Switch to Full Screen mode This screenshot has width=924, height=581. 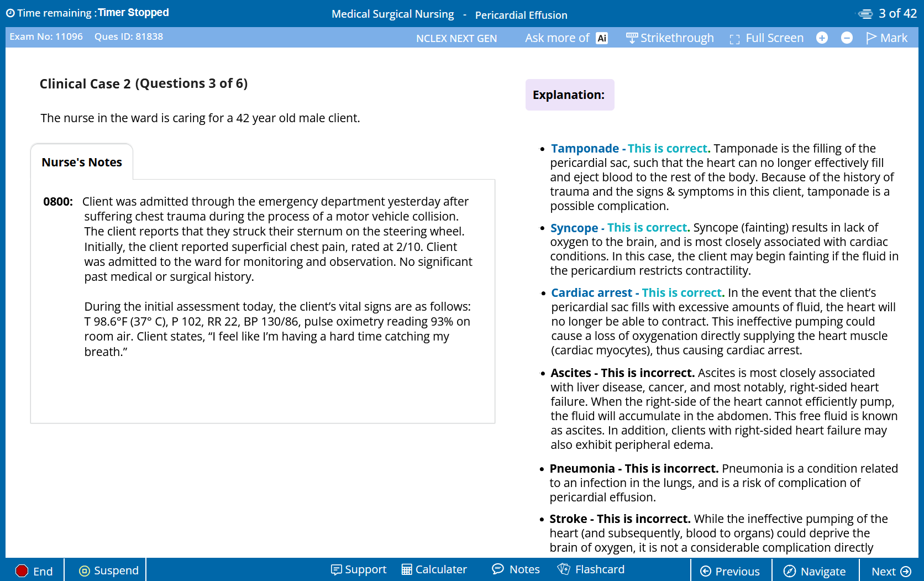pyautogui.click(x=767, y=38)
